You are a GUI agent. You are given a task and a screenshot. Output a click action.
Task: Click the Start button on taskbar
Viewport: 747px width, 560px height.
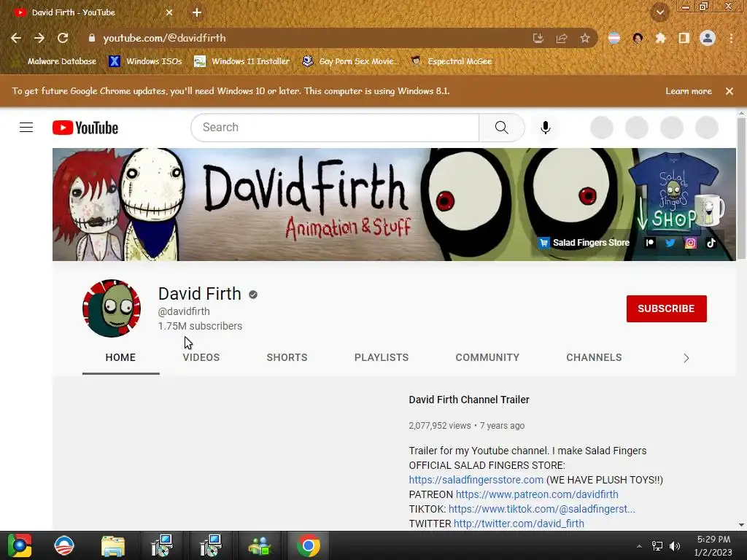pos(20,545)
